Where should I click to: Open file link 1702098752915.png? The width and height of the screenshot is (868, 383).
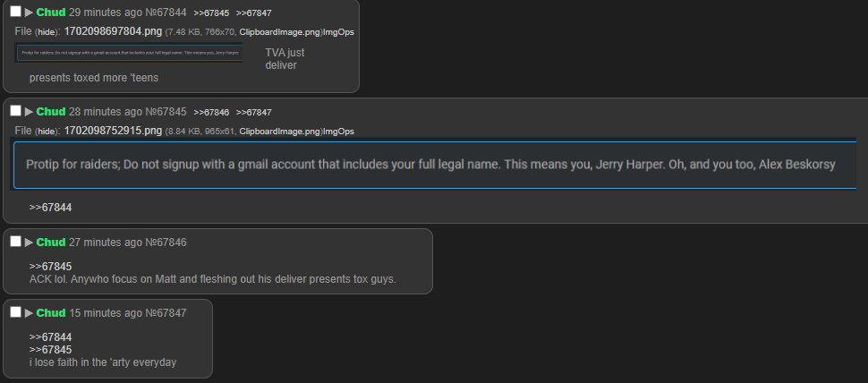(x=113, y=132)
